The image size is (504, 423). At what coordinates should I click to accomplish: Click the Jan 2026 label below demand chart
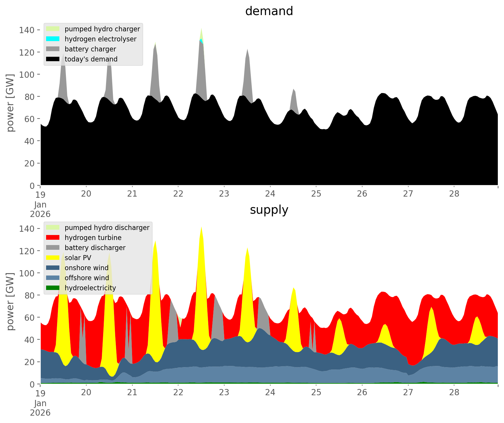tap(40, 209)
